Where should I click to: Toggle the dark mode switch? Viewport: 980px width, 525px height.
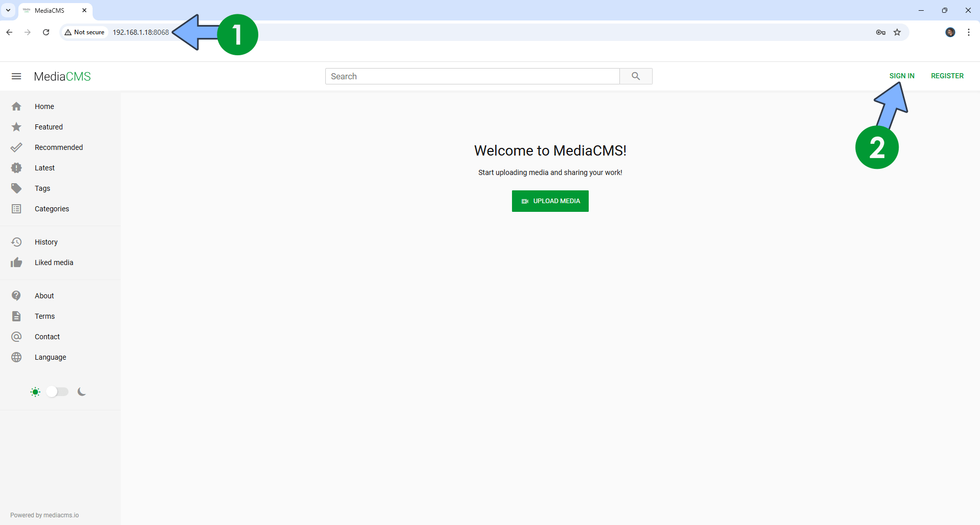click(x=57, y=392)
